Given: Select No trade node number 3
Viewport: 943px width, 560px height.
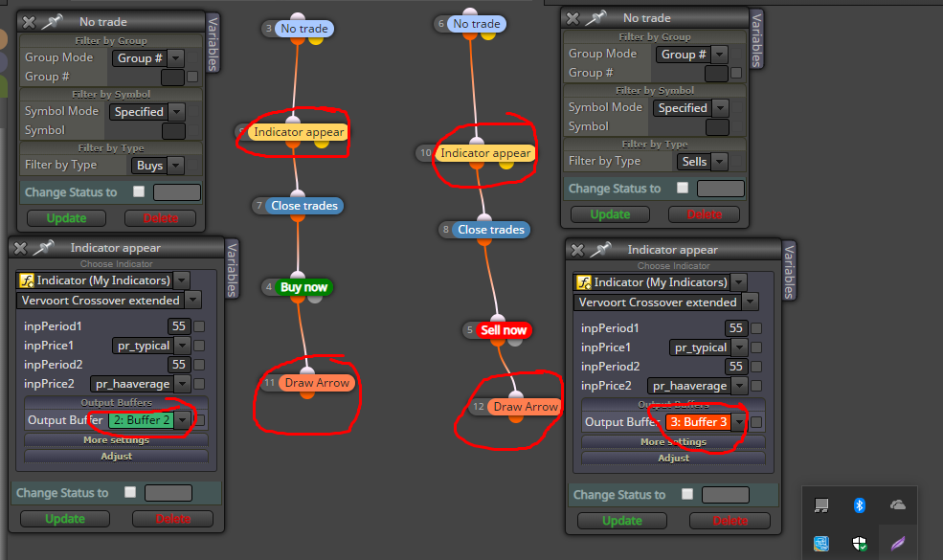Looking at the screenshot, I should coord(304,29).
